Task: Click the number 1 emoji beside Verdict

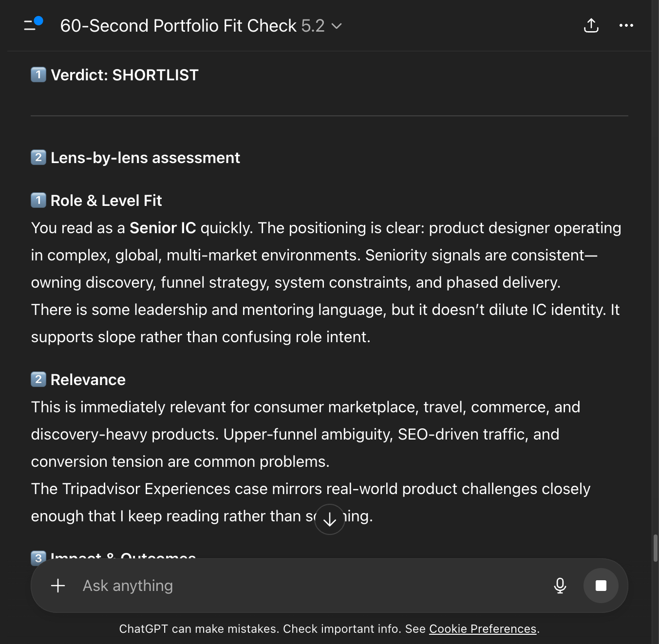Action: tap(38, 75)
